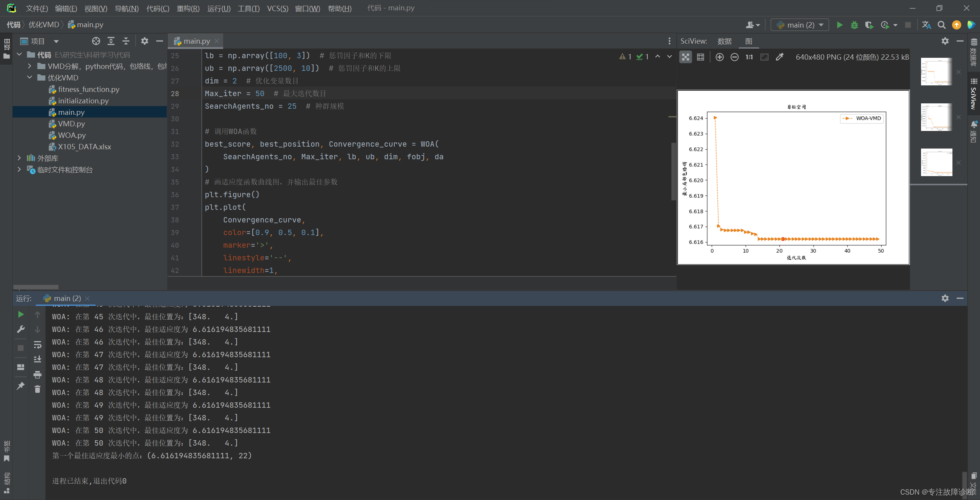Click warning count indicator in editor
The height and width of the screenshot is (500, 980).
pyautogui.click(x=626, y=57)
